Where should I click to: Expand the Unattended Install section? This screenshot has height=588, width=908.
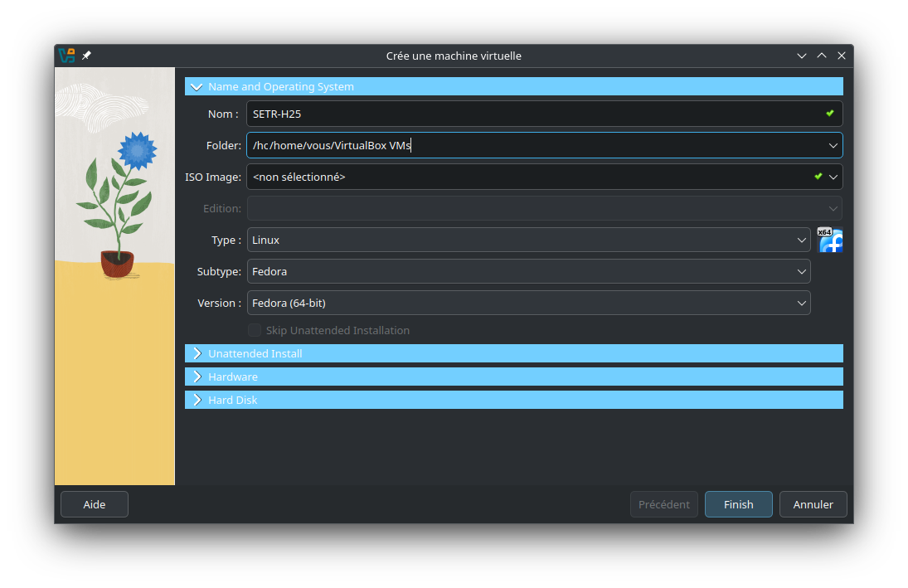click(197, 353)
